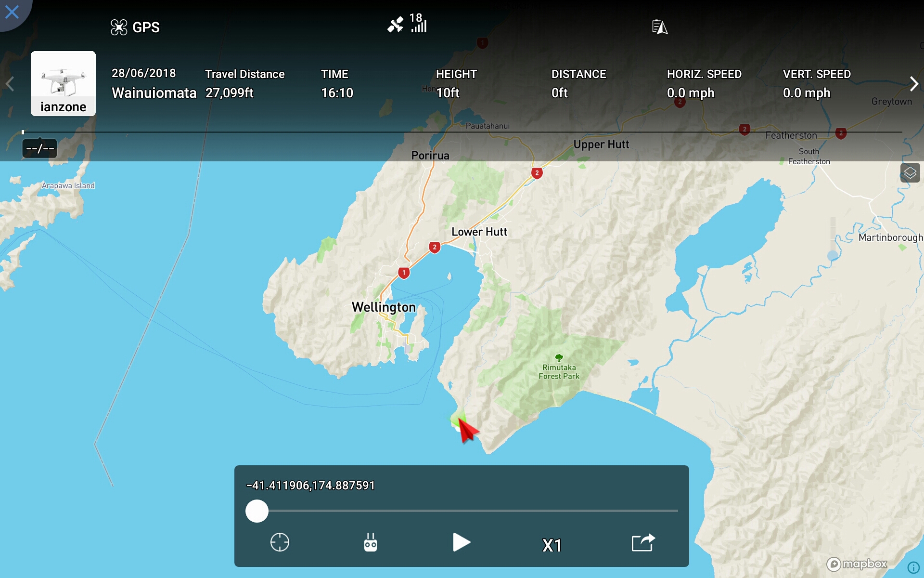Click the top flight progress timeline bar
The width and height of the screenshot is (924, 578).
click(x=462, y=132)
